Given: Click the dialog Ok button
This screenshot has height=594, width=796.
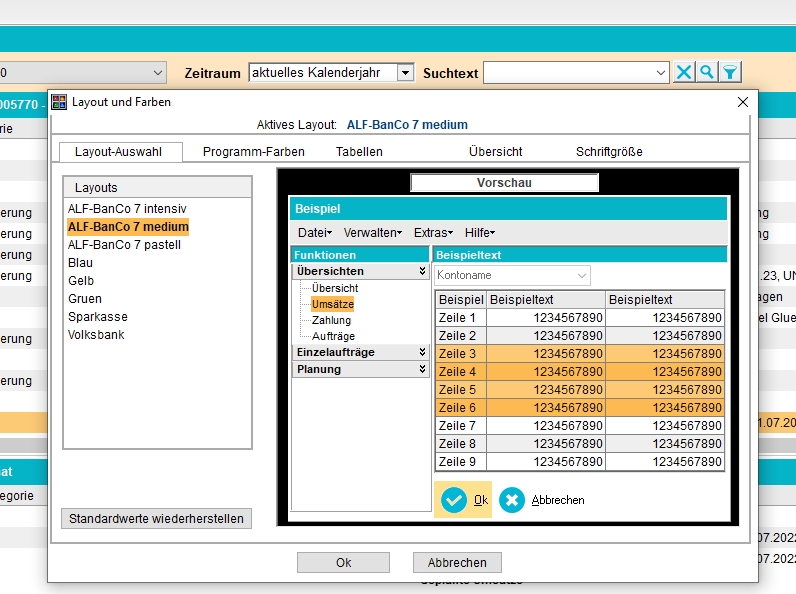Looking at the screenshot, I should coord(343,563).
